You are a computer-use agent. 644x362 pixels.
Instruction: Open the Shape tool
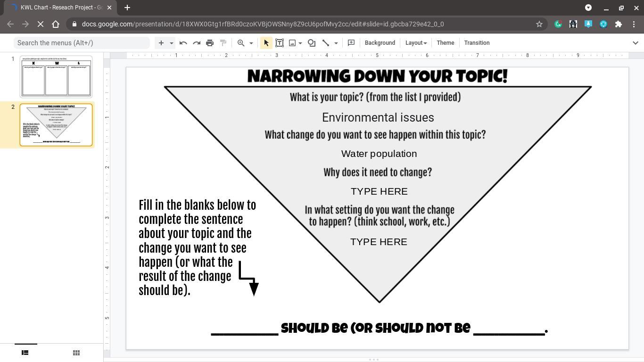(x=312, y=43)
